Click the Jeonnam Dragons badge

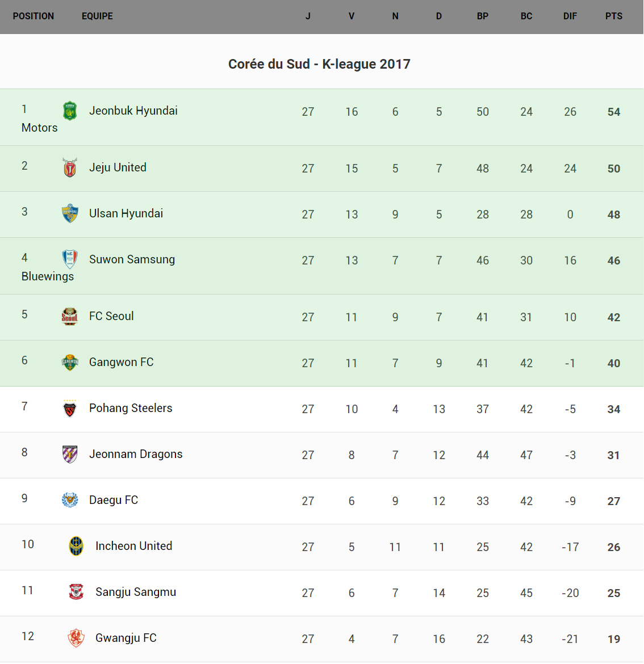(70, 455)
